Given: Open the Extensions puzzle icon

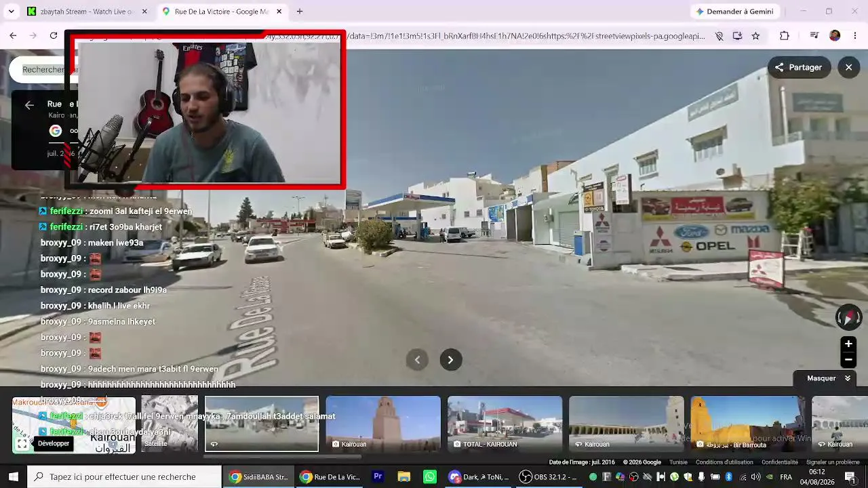Looking at the screenshot, I should [x=785, y=36].
